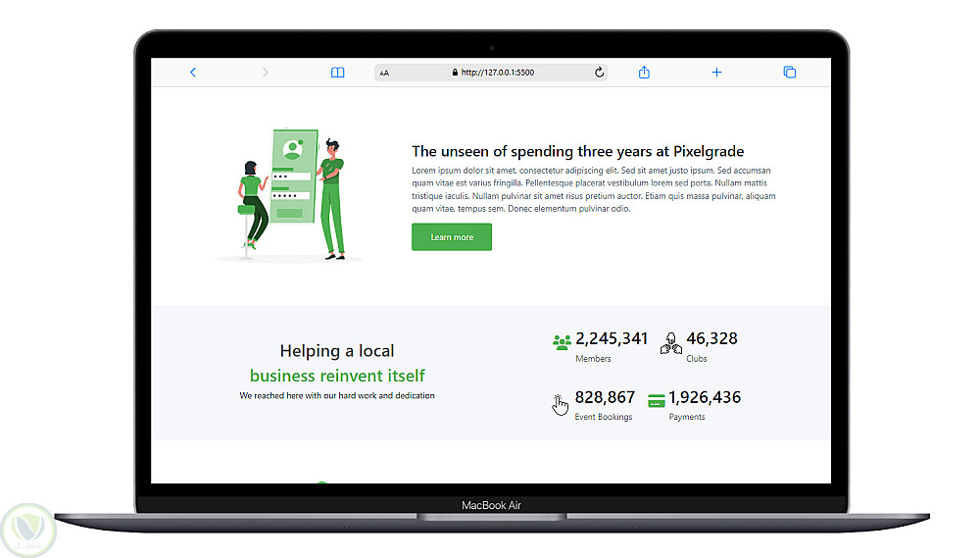Screen dimensions: 980x558
Task: Click the 'Event Bookings' label
Action: (x=603, y=417)
